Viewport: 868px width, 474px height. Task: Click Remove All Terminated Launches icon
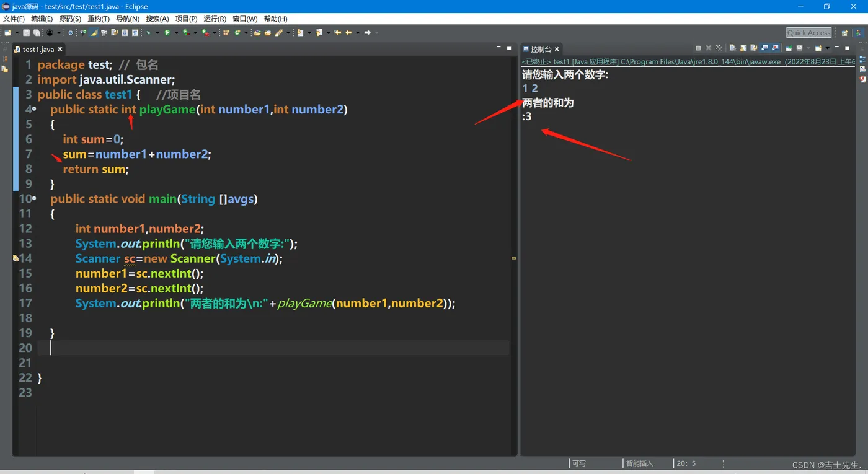[x=719, y=48]
